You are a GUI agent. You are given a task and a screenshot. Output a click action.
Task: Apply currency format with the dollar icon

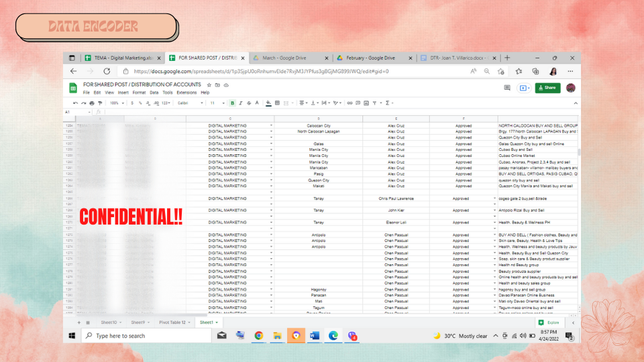[x=132, y=103]
